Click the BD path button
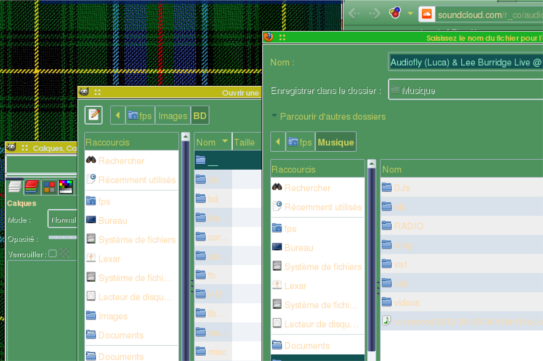The height and width of the screenshot is (361, 543). 200,116
